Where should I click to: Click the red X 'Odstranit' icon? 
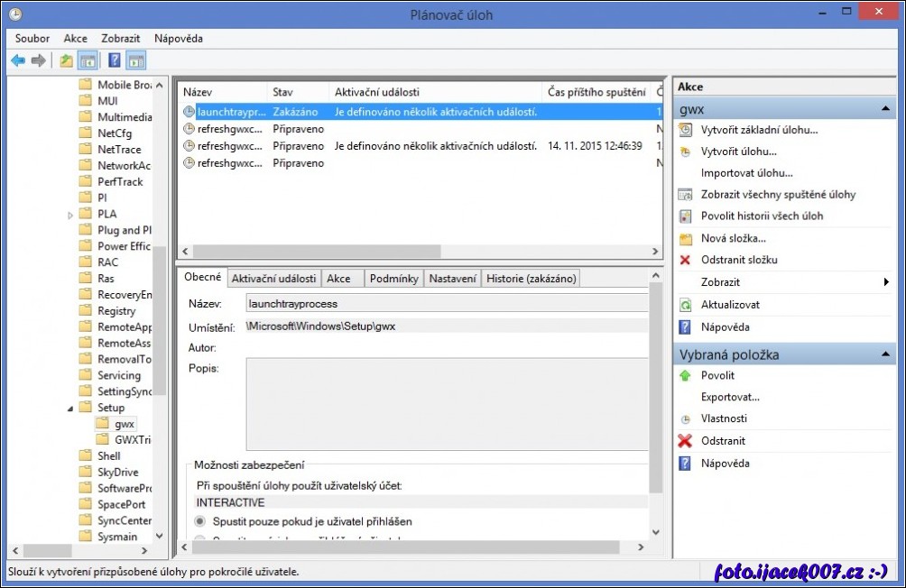[x=685, y=441]
